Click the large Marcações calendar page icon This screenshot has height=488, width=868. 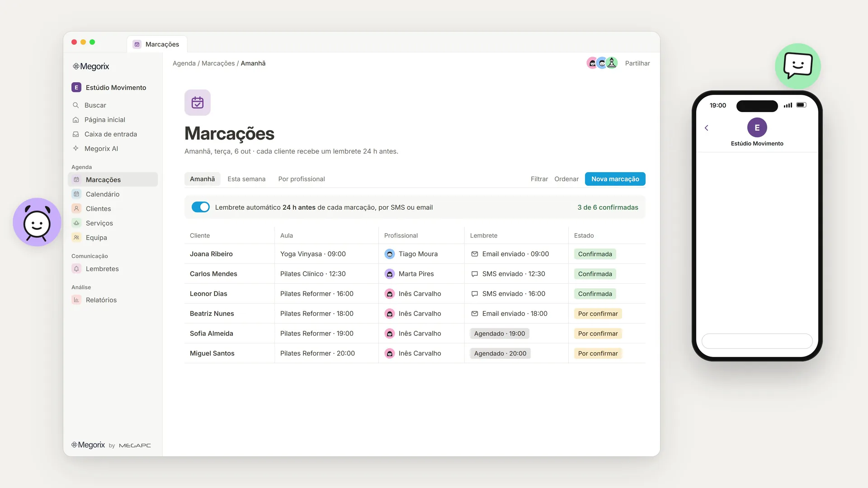(198, 103)
